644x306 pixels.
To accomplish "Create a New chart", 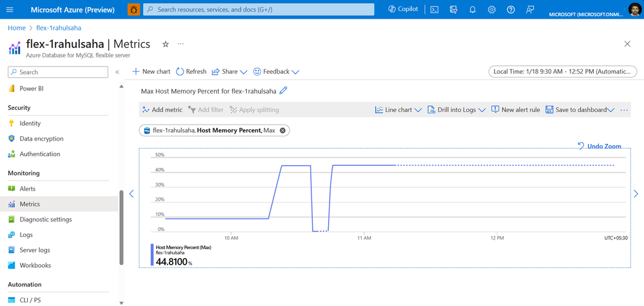I will pos(151,72).
